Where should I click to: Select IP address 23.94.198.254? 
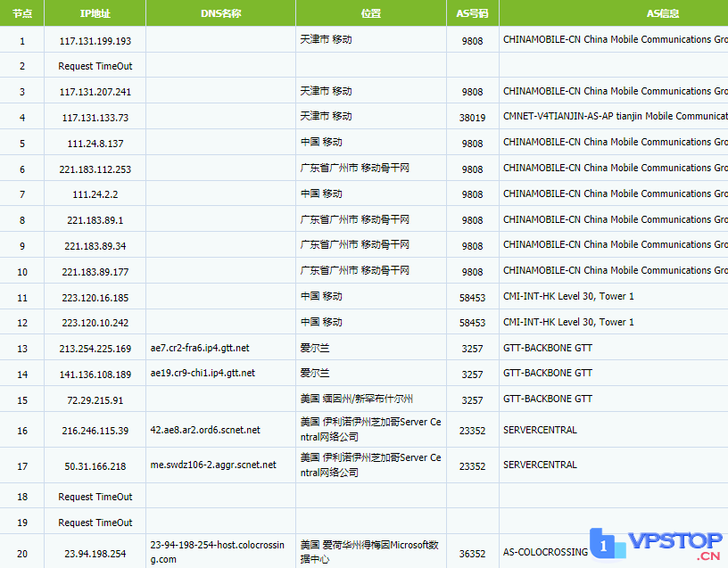coord(95,554)
